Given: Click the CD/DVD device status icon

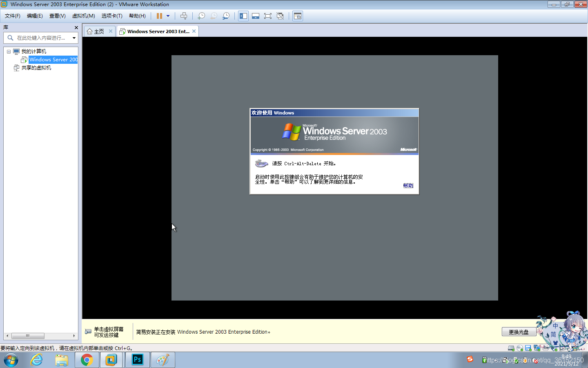Looking at the screenshot, I should point(520,348).
